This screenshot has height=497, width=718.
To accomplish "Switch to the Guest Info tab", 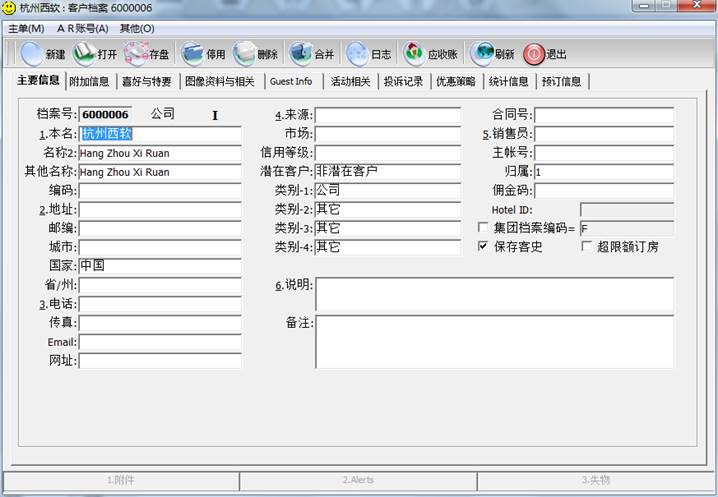I will (291, 81).
